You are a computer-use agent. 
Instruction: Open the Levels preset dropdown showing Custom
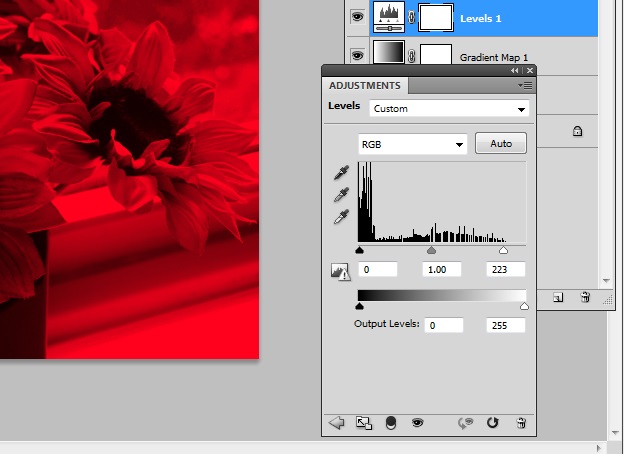(x=449, y=109)
